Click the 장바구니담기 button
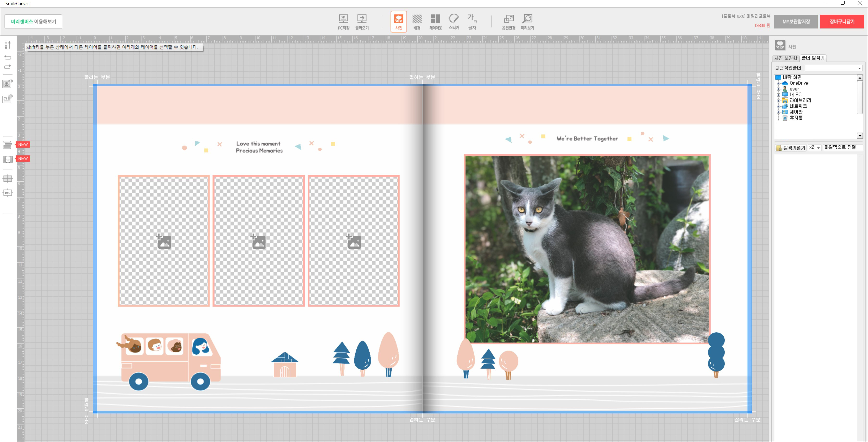The image size is (868, 442). pos(842,22)
